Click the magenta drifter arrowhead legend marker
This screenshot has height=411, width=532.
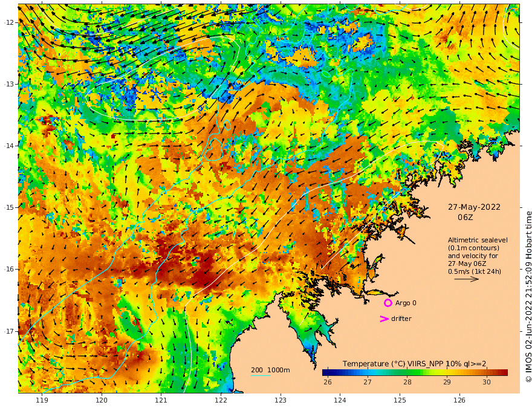pyautogui.click(x=384, y=319)
